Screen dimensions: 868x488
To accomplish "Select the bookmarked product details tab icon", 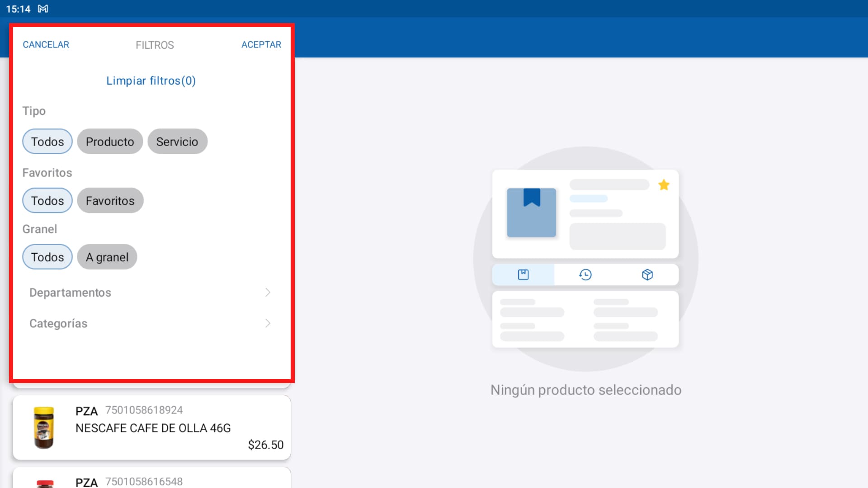I will pyautogui.click(x=523, y=275).
